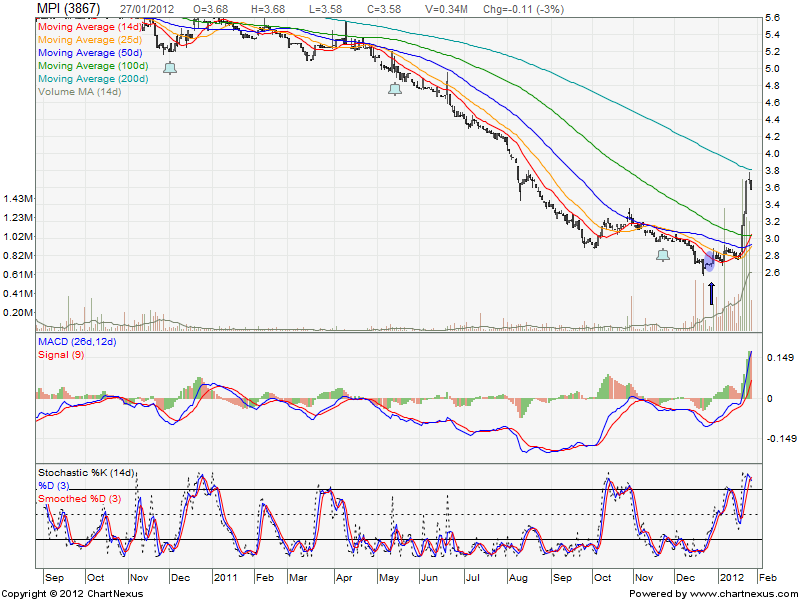Select the Signal (9) indicator label
The width and height of the screenshot is (800, 600).
[60, 355]
